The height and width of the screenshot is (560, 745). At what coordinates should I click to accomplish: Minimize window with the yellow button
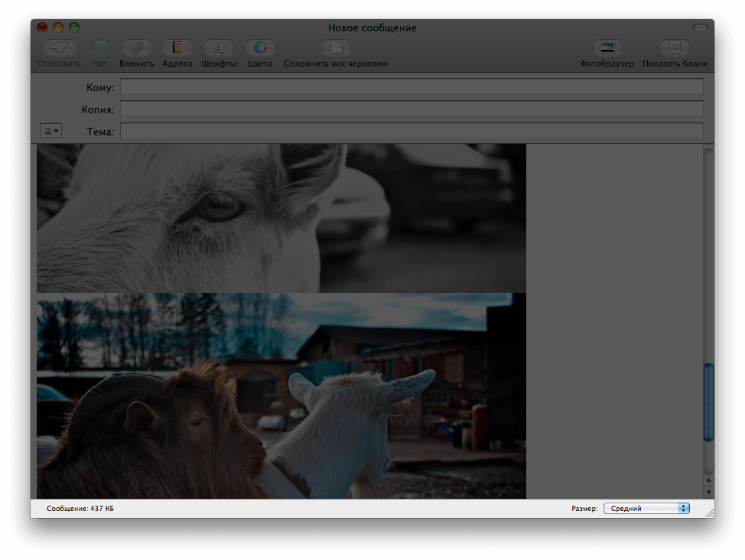[58, 28]
